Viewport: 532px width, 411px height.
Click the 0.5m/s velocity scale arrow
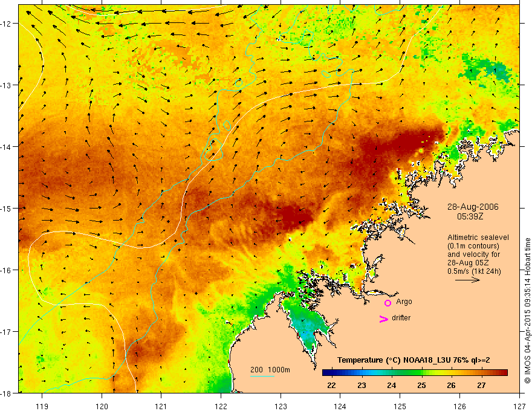(467, 280)
